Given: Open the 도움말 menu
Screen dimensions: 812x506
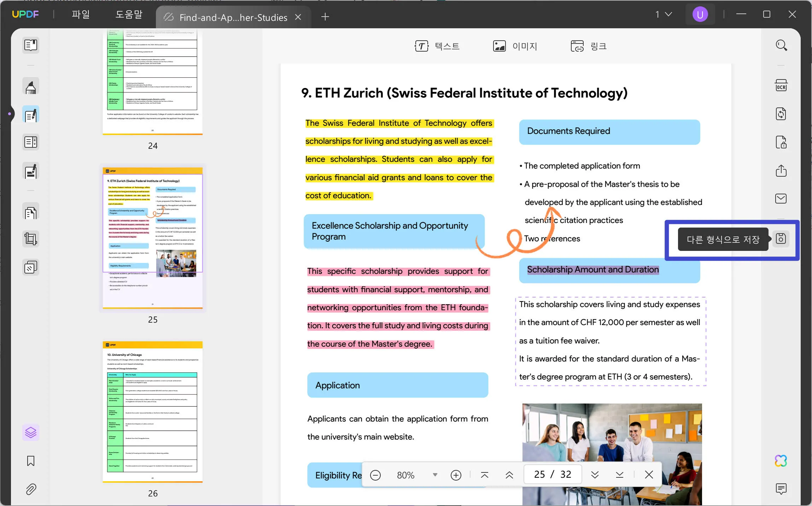Looking at the screenshot, I should (129, 14).
